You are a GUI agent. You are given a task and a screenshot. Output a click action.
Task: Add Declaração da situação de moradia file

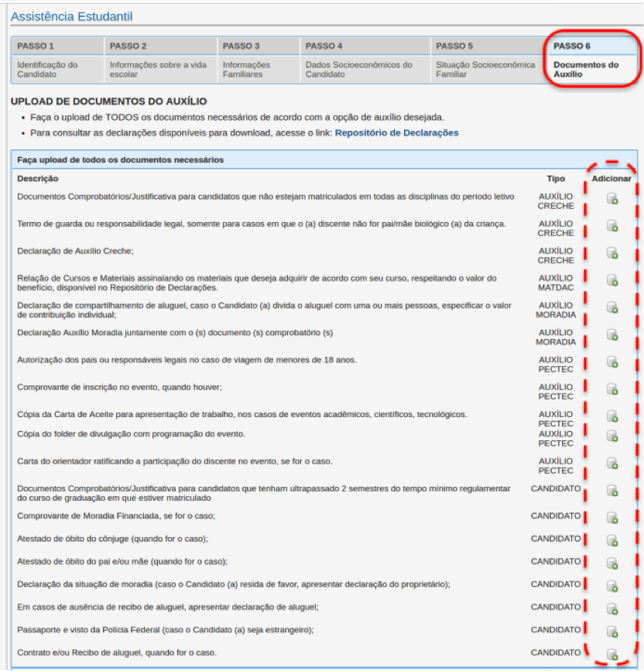(x=612, y=587)
